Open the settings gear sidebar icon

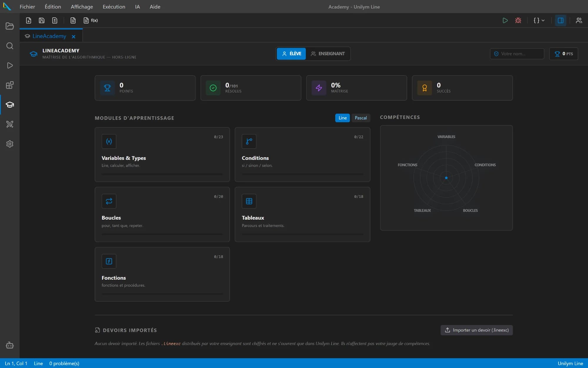(10, 144)
